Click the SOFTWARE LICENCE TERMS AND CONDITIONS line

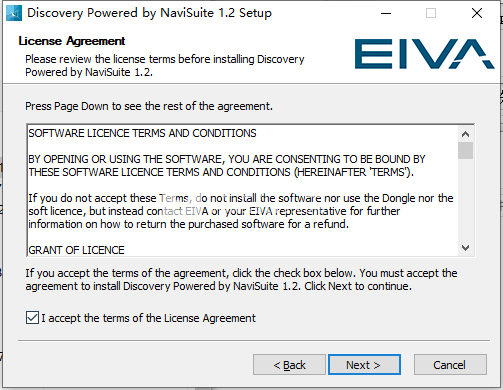point(142,133)
